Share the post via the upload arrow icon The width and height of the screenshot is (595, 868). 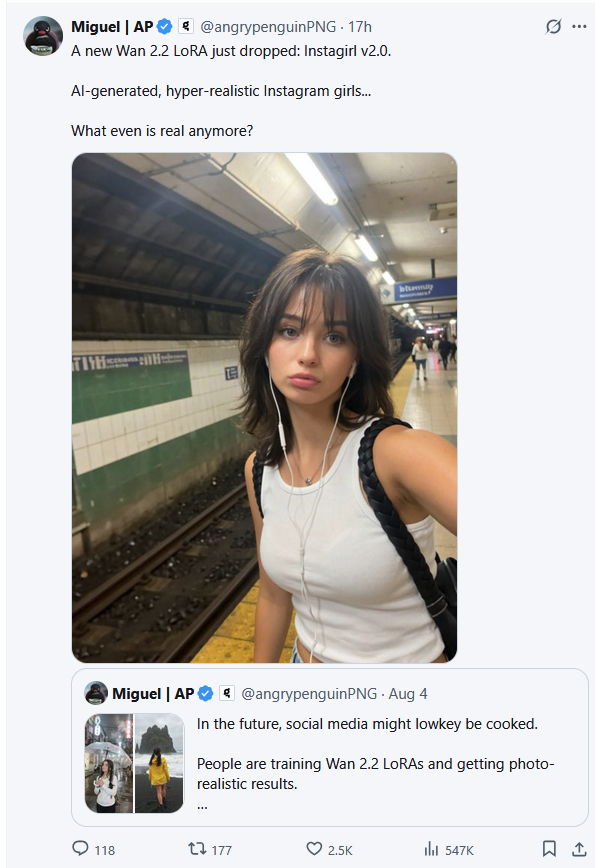pyautogui.click(x=579, y=848)
